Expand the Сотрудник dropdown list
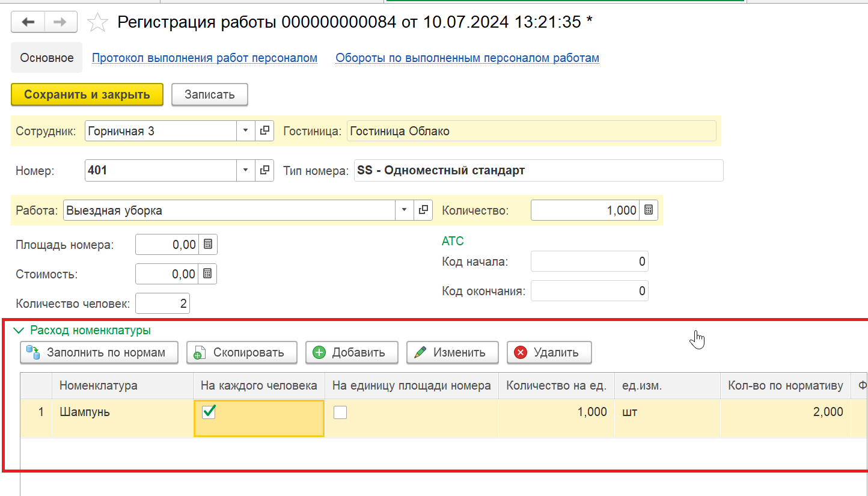 click(x=245, y=131)
